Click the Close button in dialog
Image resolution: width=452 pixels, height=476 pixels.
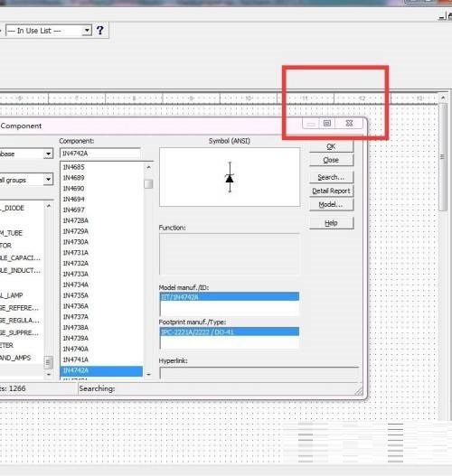[331, 160]
